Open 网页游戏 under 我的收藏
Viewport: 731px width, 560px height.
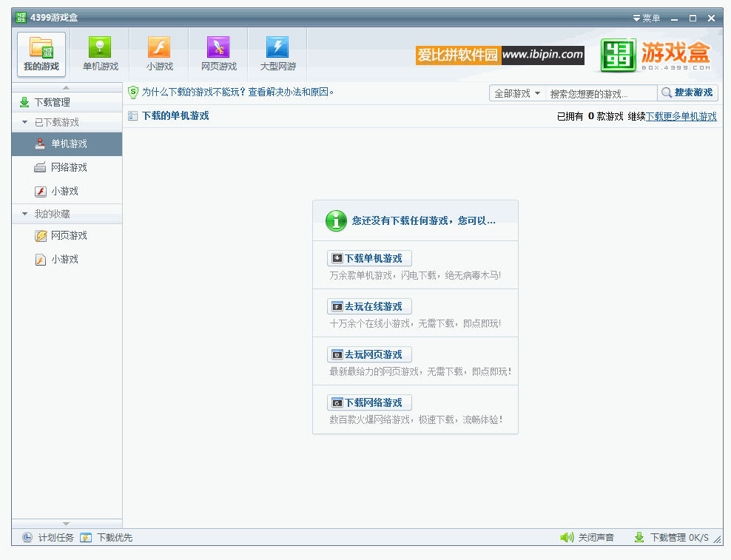(x=67, y=235)
